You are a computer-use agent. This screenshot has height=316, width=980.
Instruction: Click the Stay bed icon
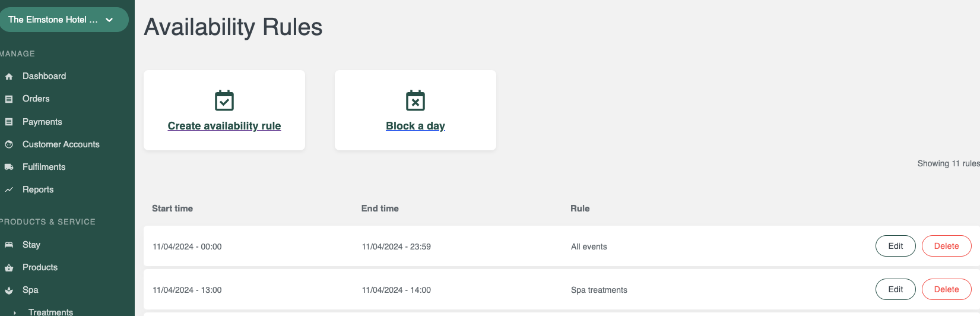tap(9, 245)
